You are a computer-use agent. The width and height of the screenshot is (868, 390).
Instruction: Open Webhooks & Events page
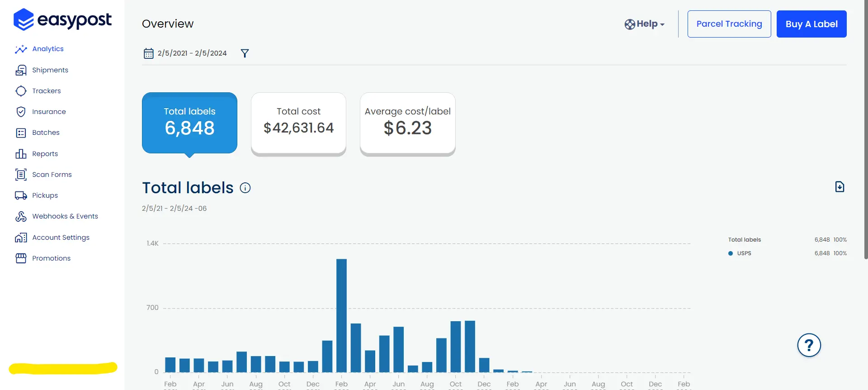point(65,216)
